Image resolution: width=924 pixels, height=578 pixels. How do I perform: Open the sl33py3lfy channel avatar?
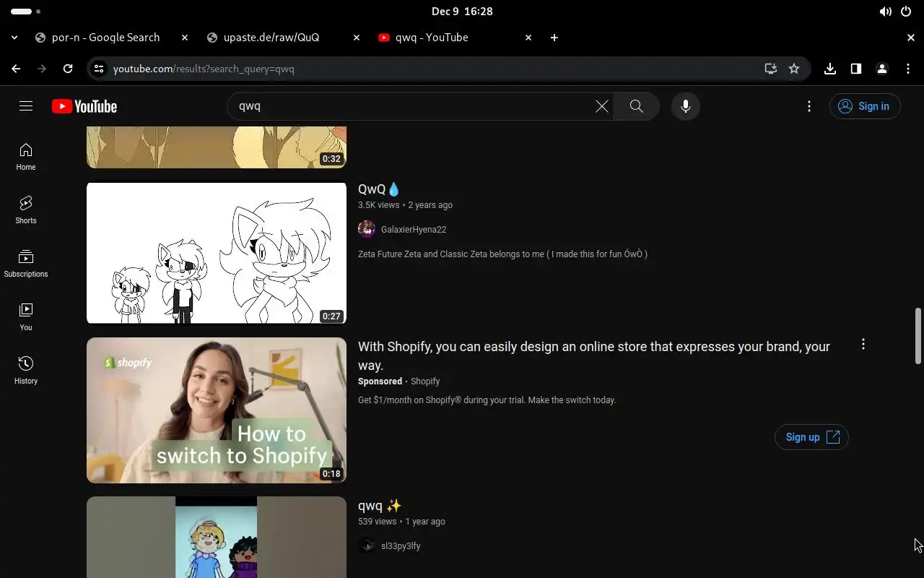click(x=367, y=545)
